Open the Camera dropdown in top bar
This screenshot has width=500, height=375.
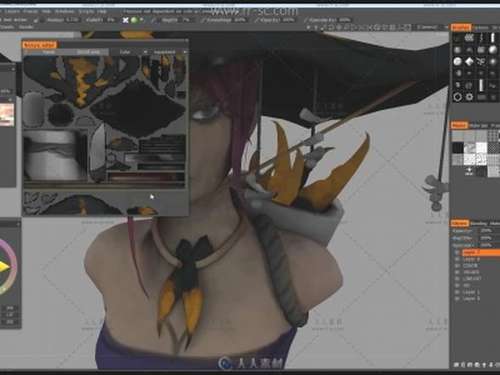point(431,27)
